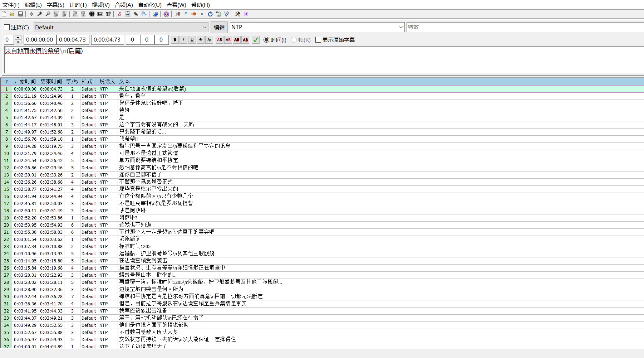
Task: Open the Styles Manager (pink S icon)
Action: [119, 14]
